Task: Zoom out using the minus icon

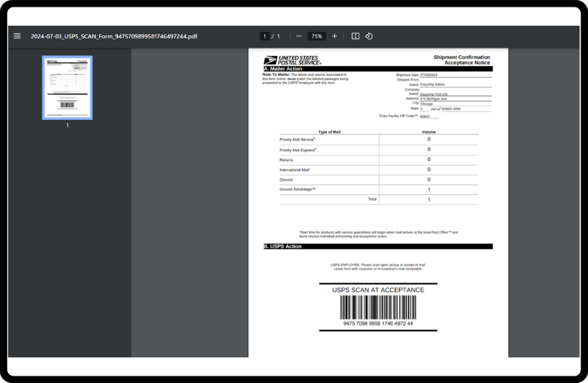Action: tap(298, 36)
